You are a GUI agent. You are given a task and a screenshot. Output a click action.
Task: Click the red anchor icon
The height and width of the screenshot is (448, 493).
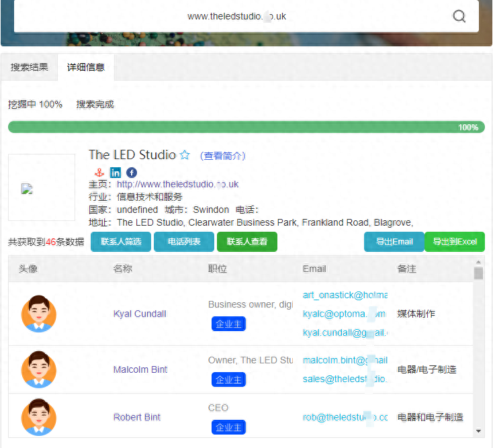point(99,173)
